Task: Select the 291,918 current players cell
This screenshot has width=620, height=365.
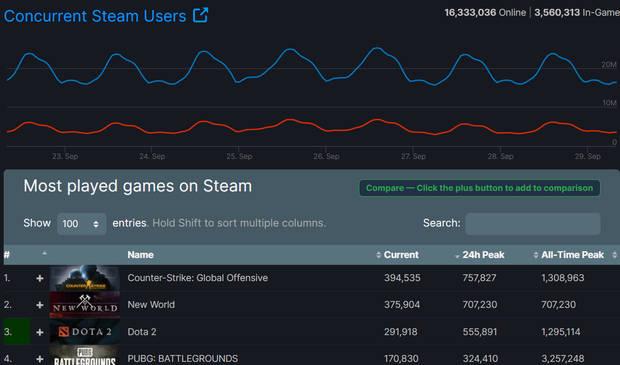Action: click(401, 332)
